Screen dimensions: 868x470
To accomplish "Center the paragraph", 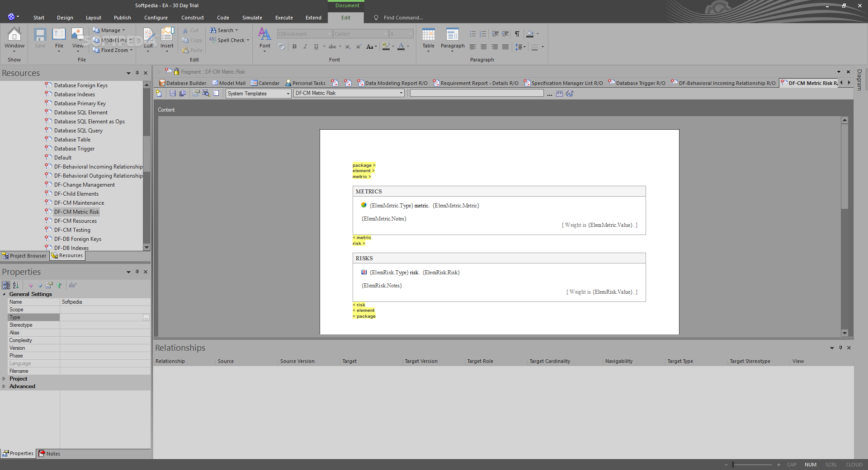I will [484, 47].
